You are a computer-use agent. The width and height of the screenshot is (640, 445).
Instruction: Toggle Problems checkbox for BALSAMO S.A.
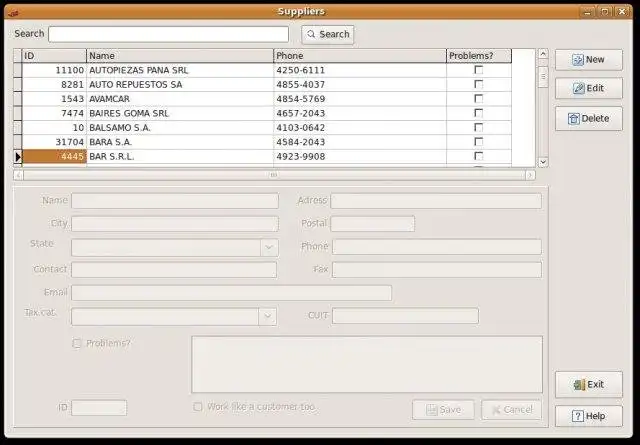[x=478, y=127]
